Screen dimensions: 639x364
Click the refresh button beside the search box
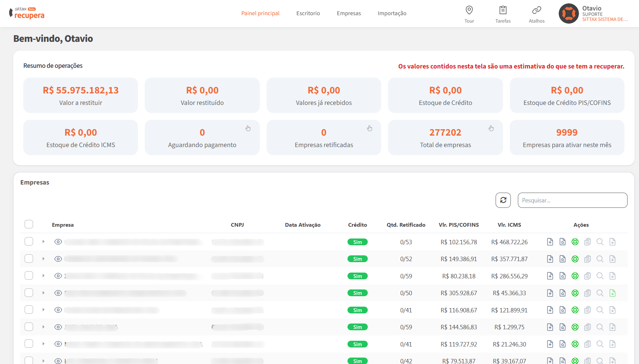[503, 200]
